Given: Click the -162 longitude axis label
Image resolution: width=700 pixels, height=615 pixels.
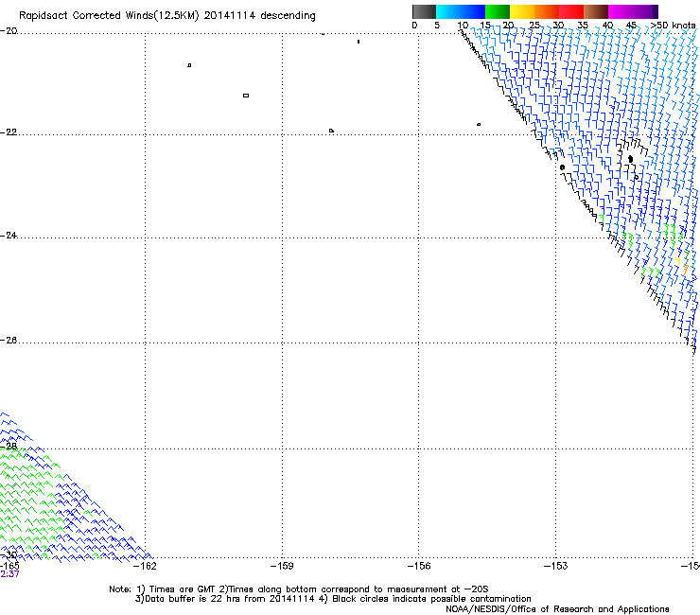Looking at the screenshot, I should pyautogui.click(x=145, y=567).
